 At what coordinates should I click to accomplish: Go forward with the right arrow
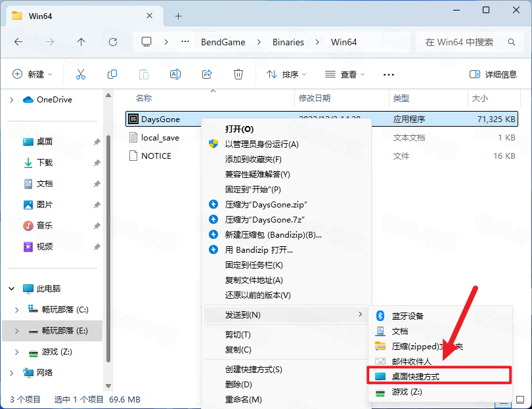pyautogui.click(x=50, y=42)
